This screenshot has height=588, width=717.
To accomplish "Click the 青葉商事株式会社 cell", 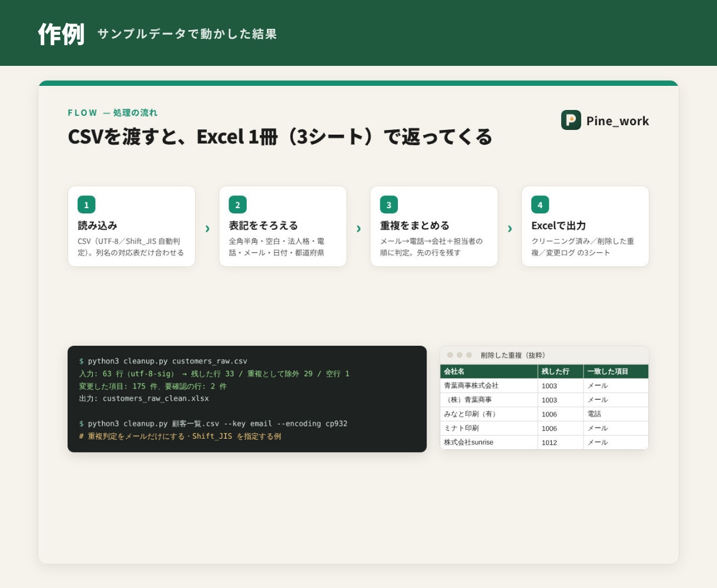I will click(489, 386).
